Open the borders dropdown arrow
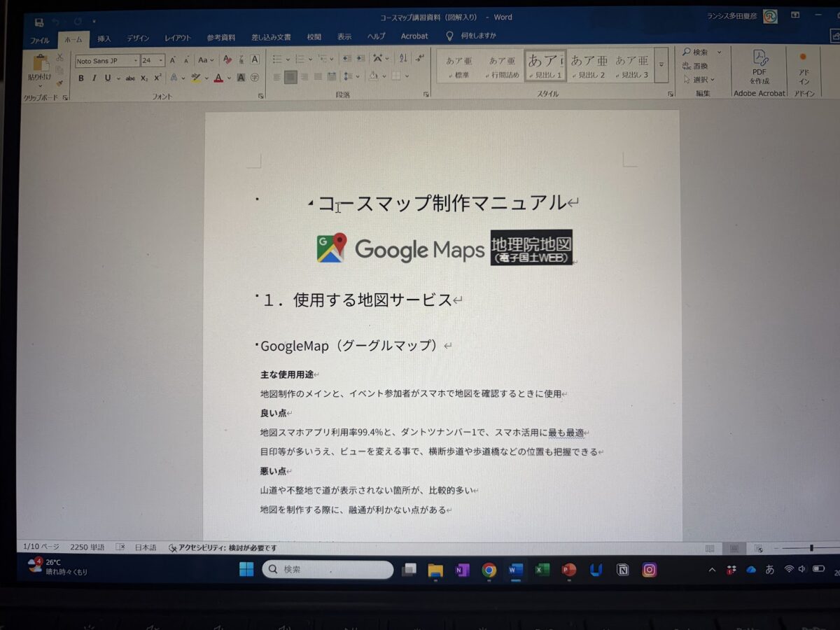This screenshot has height=630, width=840. coord(407,77)
